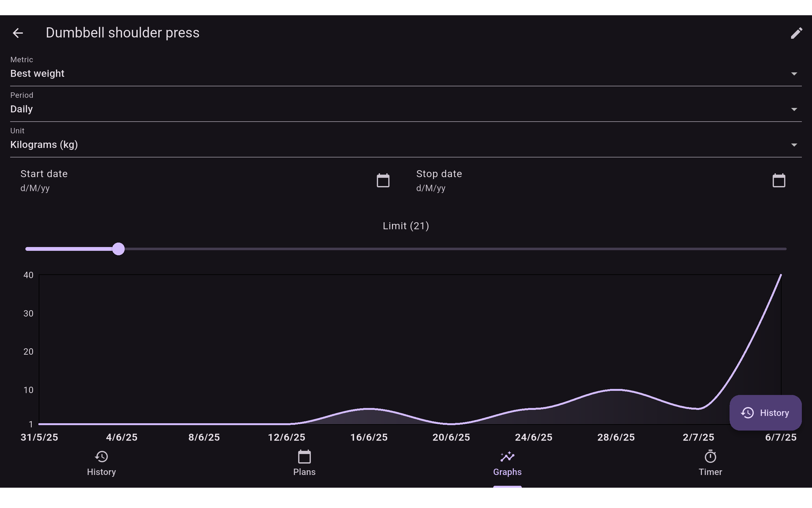Click the 24/6/25 axis date label
The height and width of the screenshot is (508, 812).
point(534,438)
